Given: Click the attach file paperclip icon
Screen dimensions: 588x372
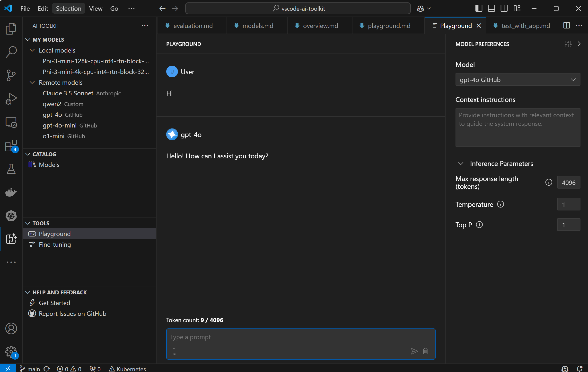Looking at the screenshot, I should tap(174, 351).
